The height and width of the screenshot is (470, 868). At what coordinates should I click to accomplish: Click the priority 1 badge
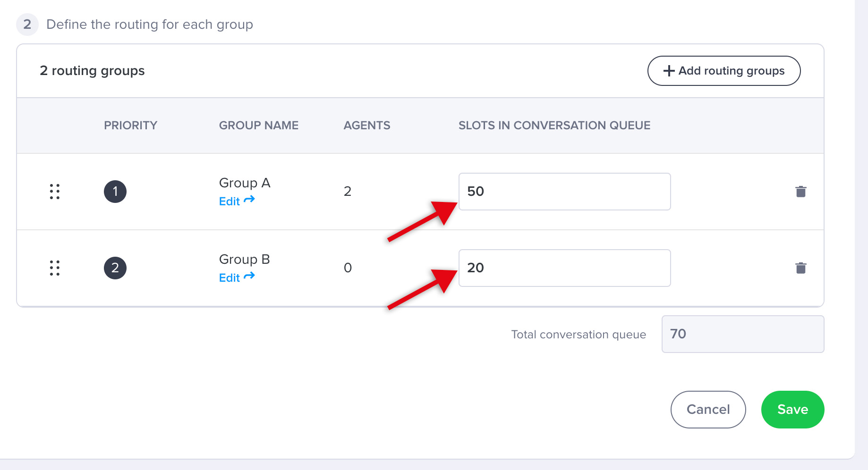115,192
